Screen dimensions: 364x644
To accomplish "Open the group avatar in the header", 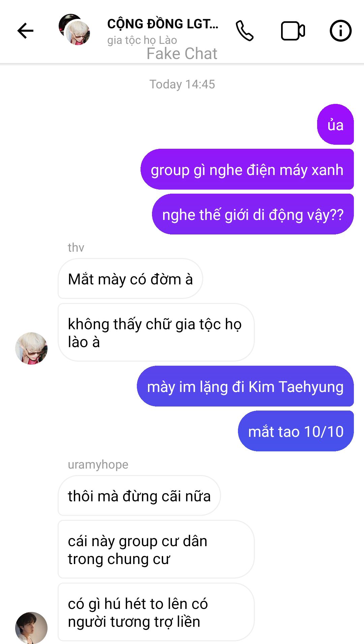I will (x=74, y=30).
